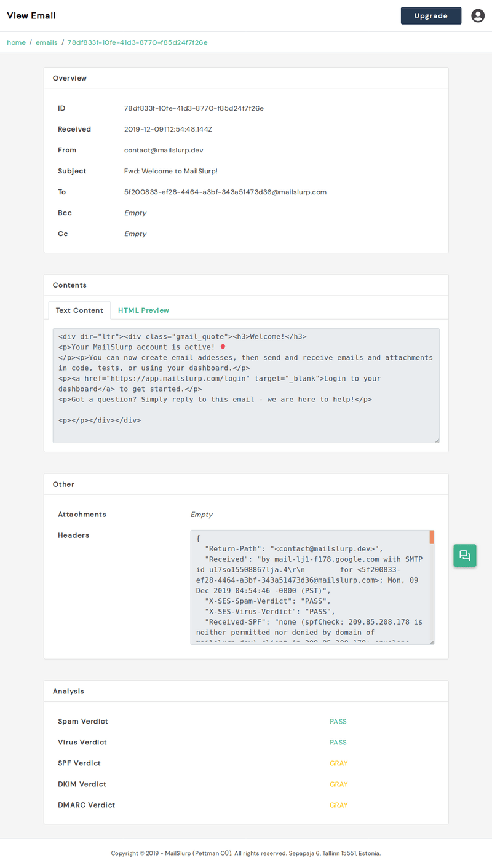The height and width of the screenshot is (868, 492).
Task: Click the DKIM Verdict GRAY value
Action: pyautogui.click(x=339, y=784)
